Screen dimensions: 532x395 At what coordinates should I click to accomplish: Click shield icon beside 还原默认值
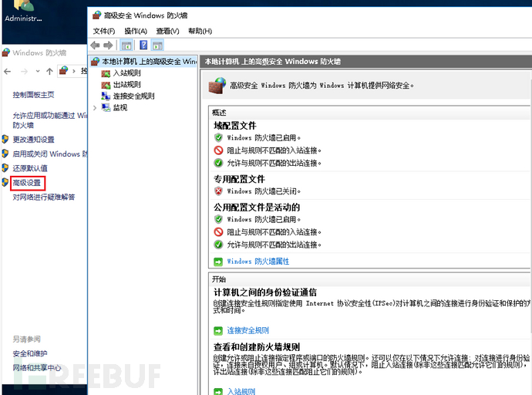point(5,168)
